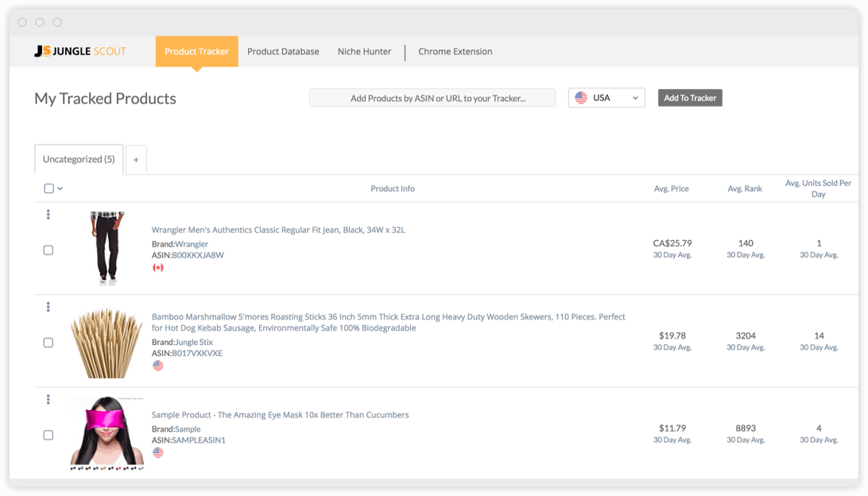Check the Bamboo Marshmallow Sticks checkbox
The image size is (868, 496).
coord(48,343)
